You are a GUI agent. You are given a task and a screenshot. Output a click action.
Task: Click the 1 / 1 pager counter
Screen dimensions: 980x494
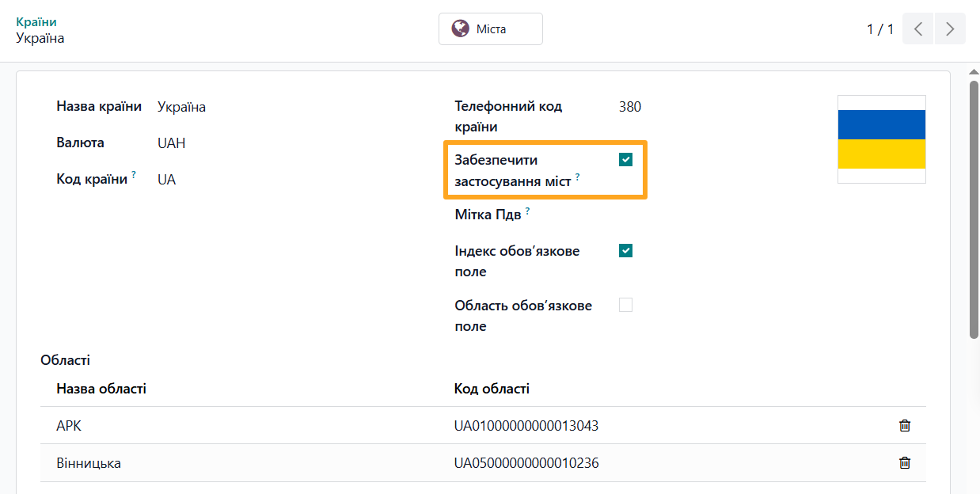[x=880, y=29]
